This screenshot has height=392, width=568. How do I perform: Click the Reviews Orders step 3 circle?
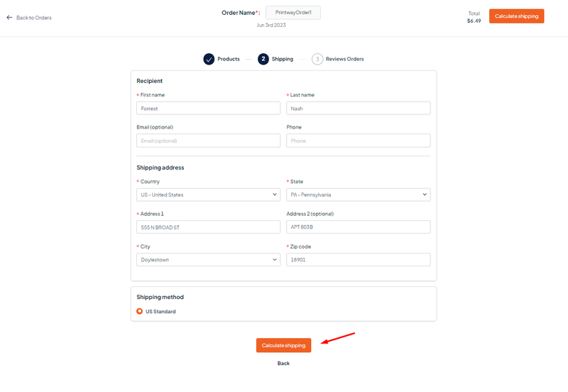pyautogui.click(x=317, y=59)
